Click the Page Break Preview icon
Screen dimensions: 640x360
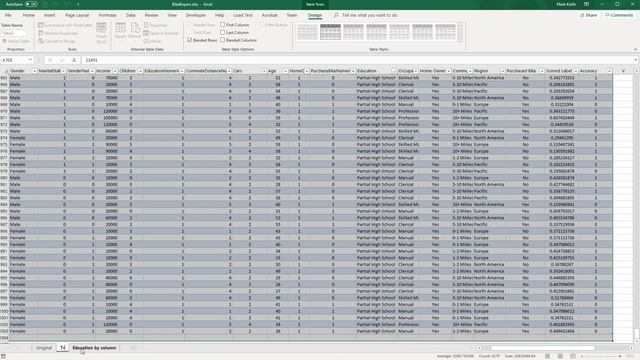pos(573,356)
